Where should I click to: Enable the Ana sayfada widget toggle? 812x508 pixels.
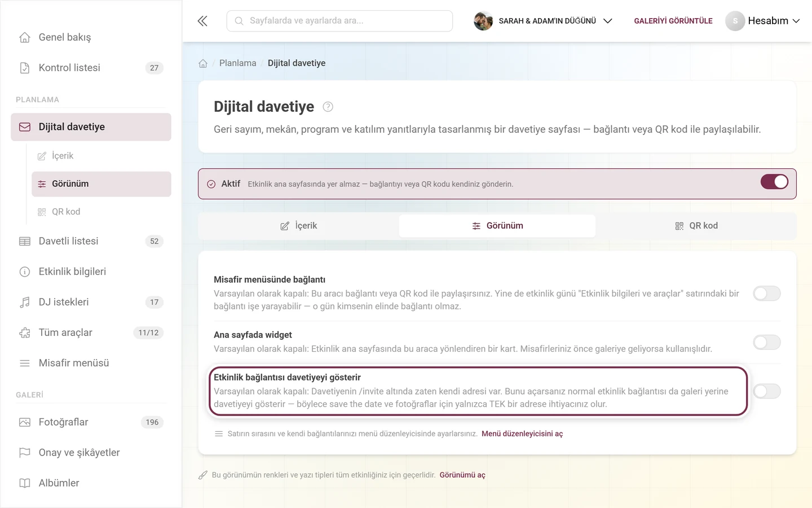click(x=767, y=342)
